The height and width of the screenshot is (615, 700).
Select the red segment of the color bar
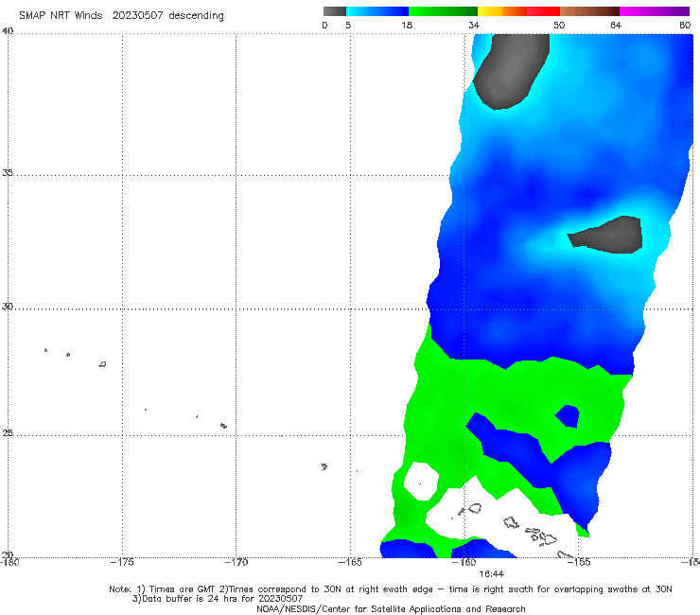coord(543,11)
